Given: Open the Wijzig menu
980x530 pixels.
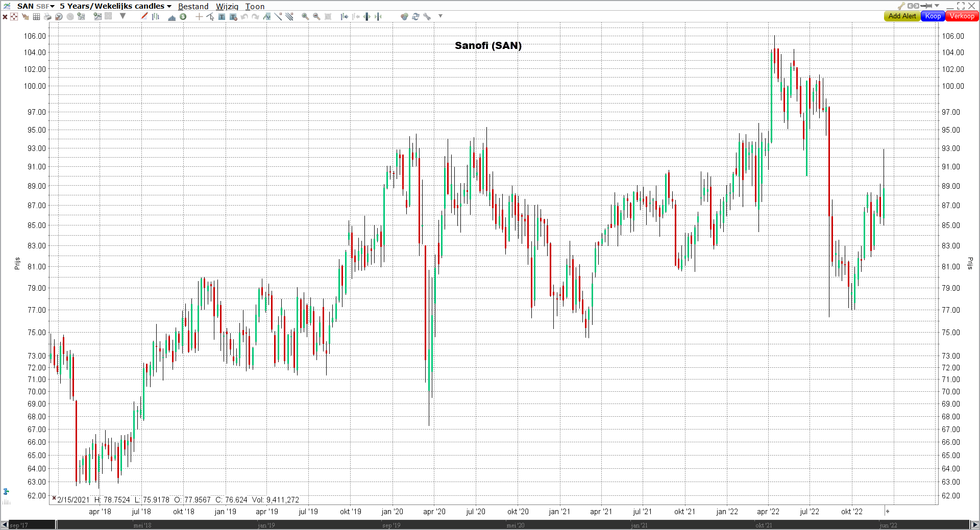Looking at the screenshot, I should (x=227, y=7).
